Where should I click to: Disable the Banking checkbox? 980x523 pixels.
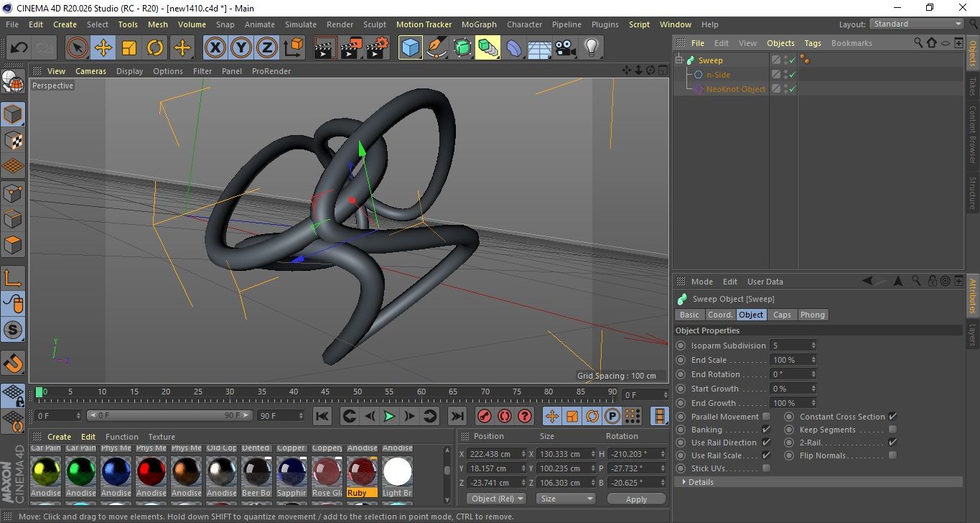pos(766,430)
